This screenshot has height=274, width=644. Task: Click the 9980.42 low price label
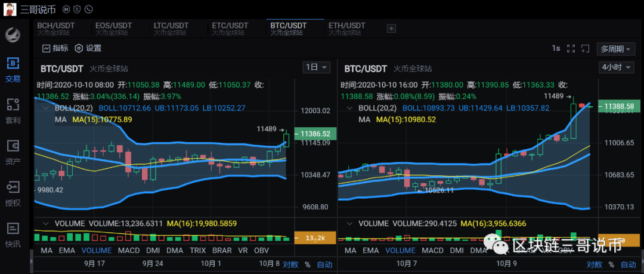click(49, 190)
